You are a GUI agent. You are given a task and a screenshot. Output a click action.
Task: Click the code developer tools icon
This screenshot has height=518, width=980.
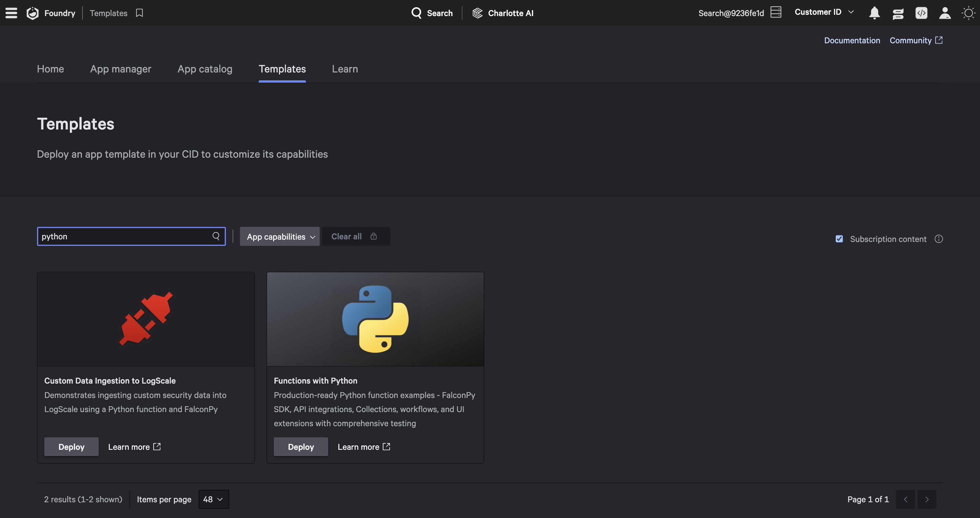[x=921, y=13]
